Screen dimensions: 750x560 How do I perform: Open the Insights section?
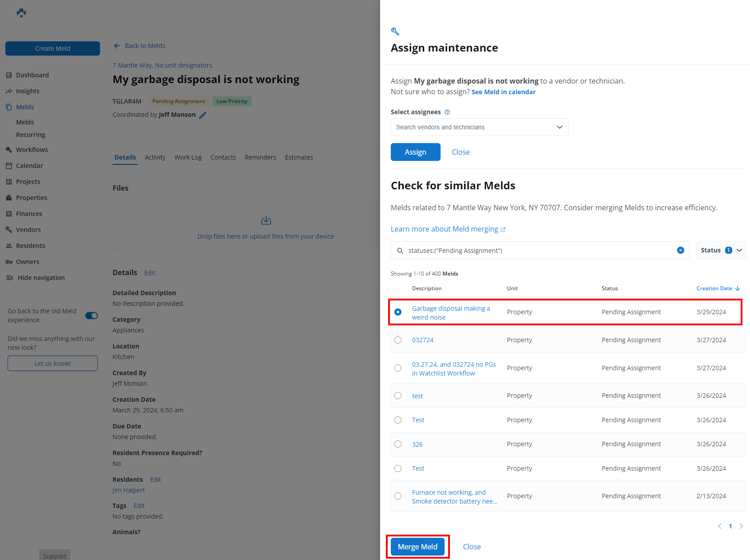28,91
